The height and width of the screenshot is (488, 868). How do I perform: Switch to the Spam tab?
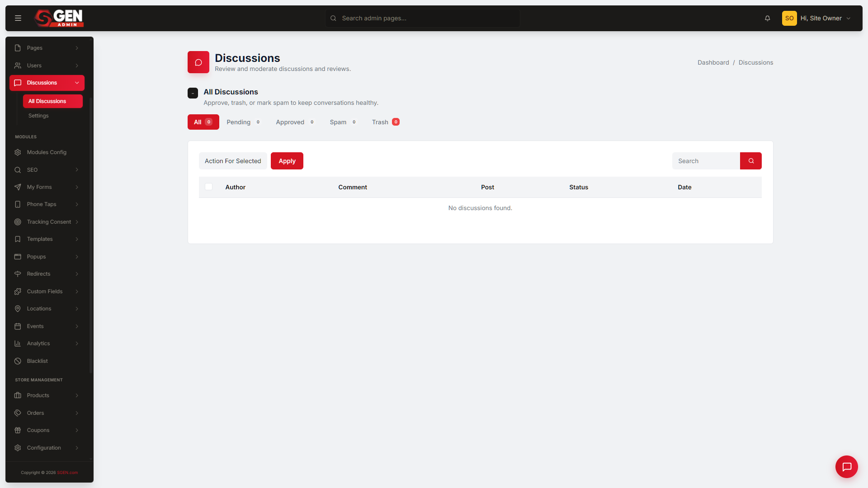click(343, 122)
